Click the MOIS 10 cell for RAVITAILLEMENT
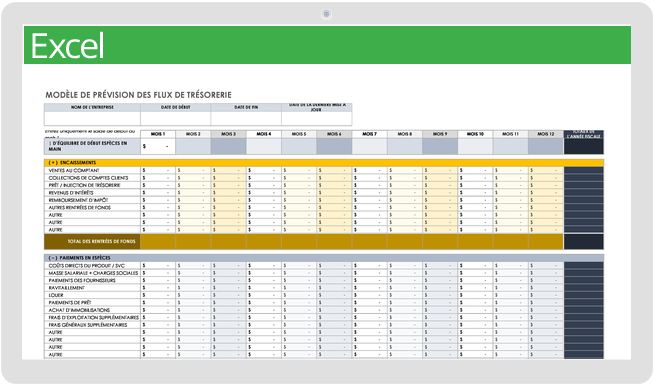 (475, 288)
